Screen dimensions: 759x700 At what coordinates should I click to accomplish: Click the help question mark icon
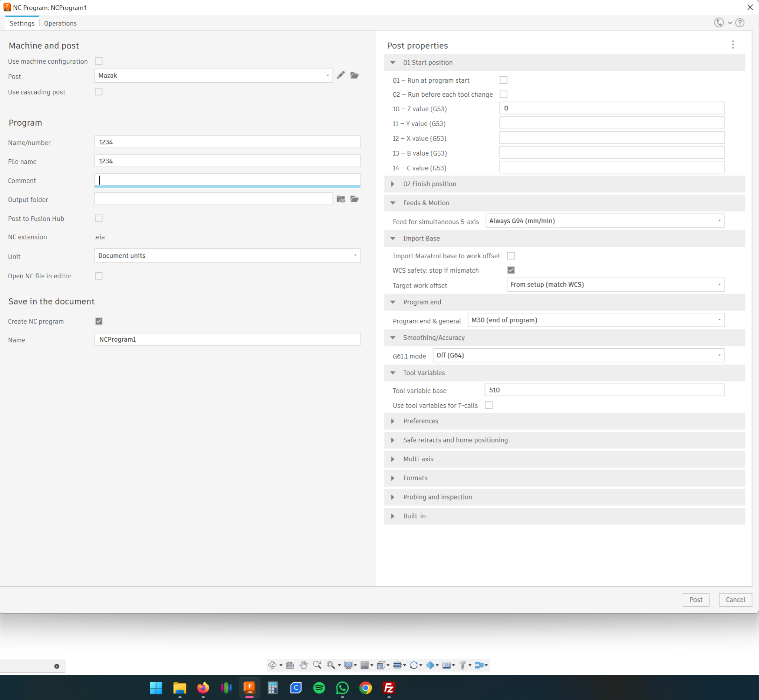[739, 23]
